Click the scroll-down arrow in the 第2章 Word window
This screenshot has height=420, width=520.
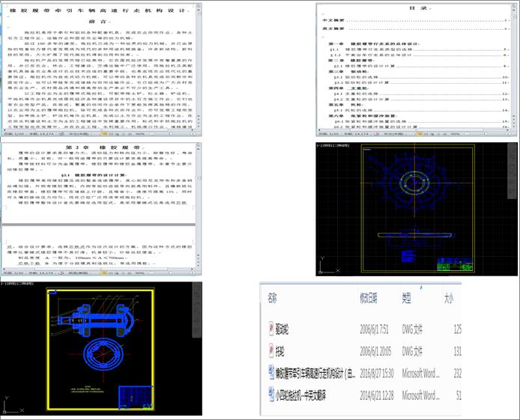199,255
